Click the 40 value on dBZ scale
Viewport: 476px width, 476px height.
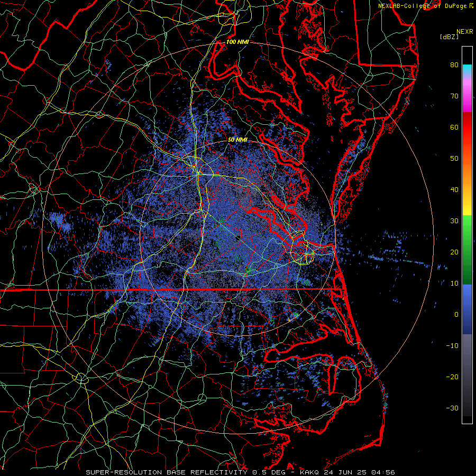coord(454,190)
